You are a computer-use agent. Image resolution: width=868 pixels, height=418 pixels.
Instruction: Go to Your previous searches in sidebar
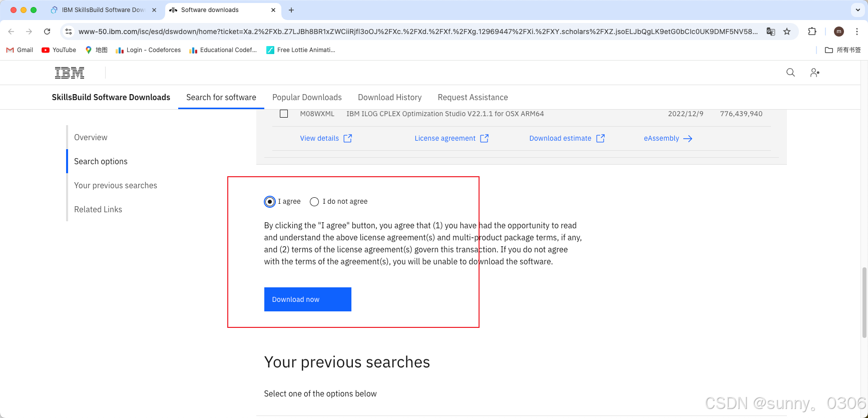(x=116, y=185)
